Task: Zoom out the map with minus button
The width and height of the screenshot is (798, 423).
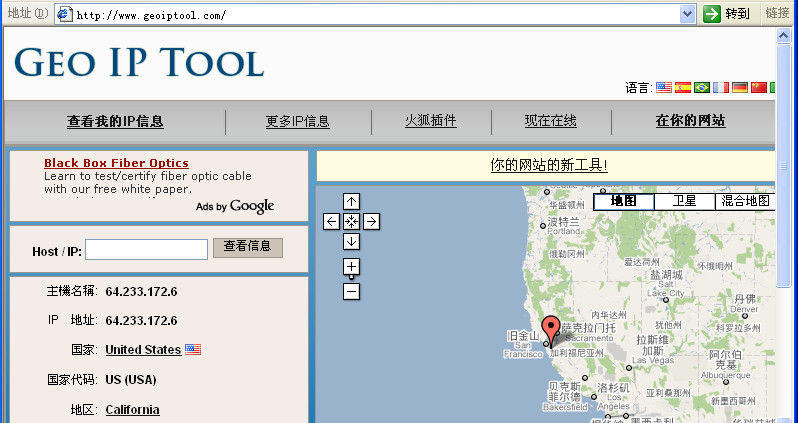Action: click(351, 292)
